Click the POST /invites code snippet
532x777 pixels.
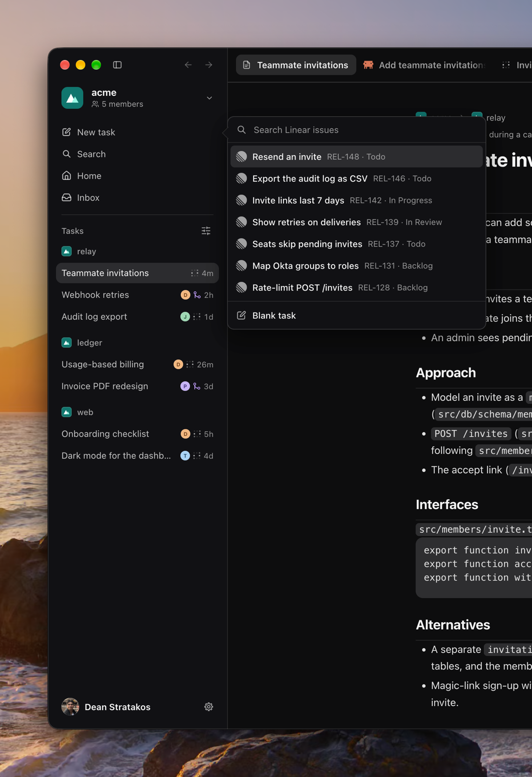[471, 434]
